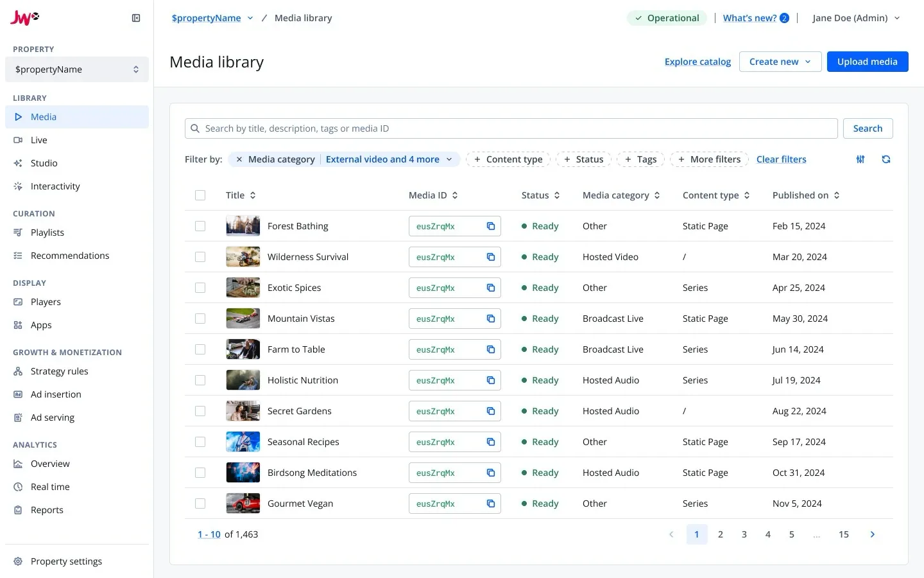This screenshot has width=924, height=578.
Task: Clear filters link
Action: tap(782, 159)
